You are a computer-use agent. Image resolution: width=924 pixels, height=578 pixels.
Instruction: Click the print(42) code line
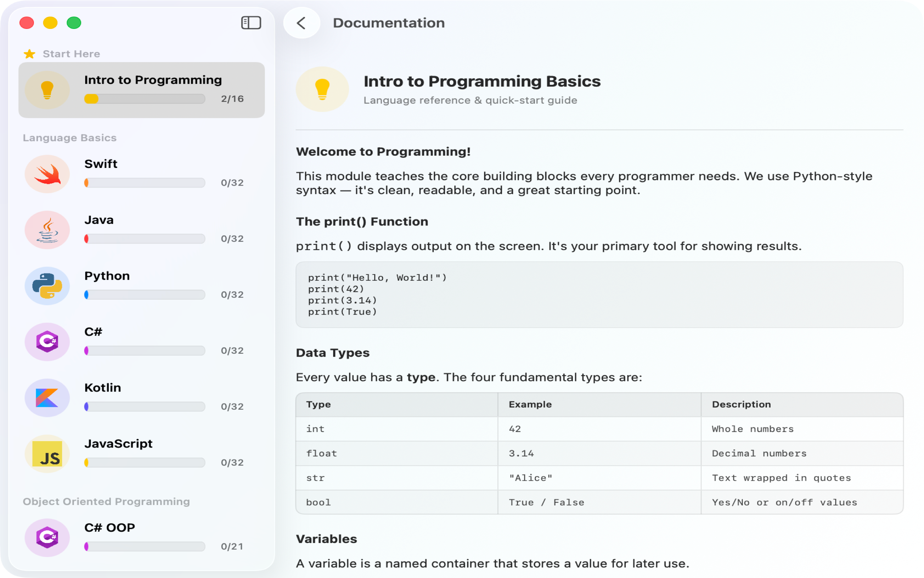[x=336, y=289]
